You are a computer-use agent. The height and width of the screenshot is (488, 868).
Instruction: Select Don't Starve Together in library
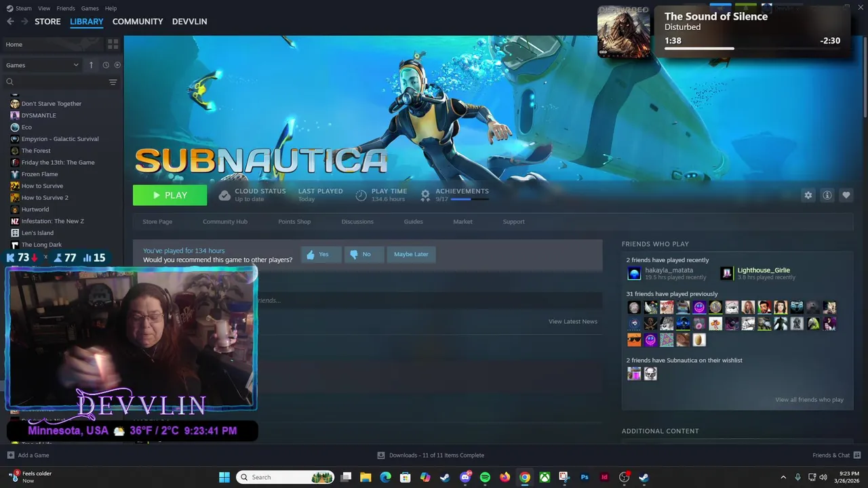point(52,104)
